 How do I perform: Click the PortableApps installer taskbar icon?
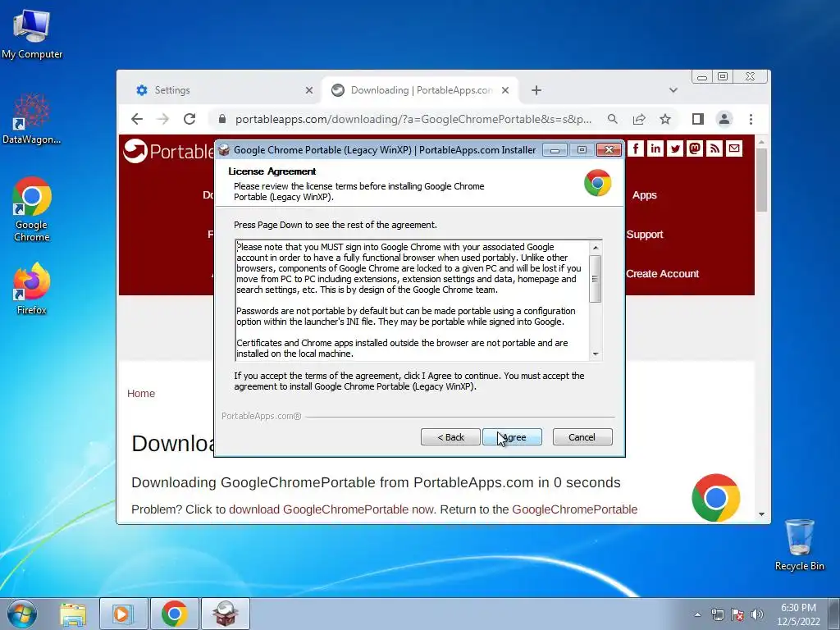tap(226, 614)
